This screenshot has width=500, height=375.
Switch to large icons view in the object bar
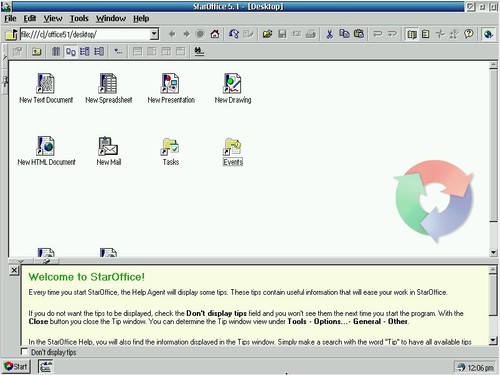(70, 51)
